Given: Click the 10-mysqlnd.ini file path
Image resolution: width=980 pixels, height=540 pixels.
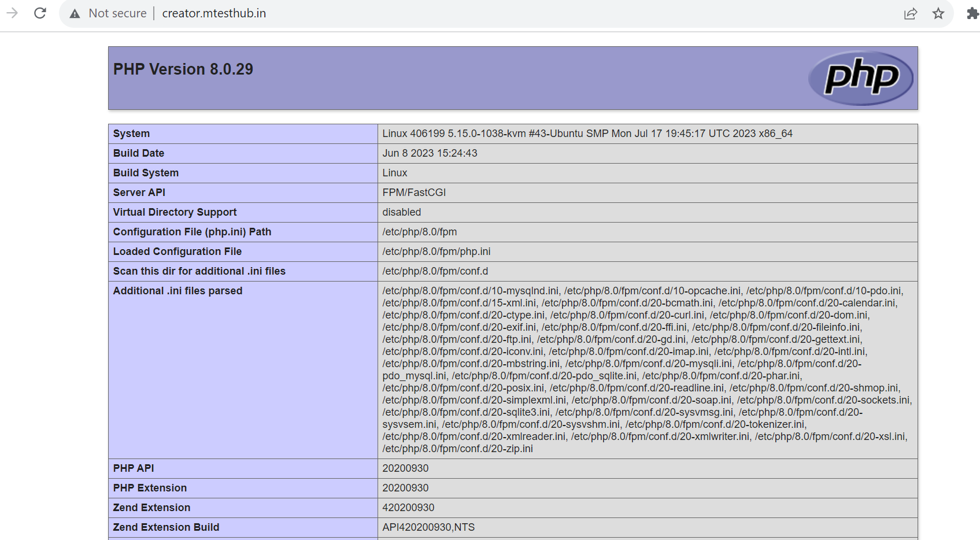Looking at the screenshot, I should click(x=471, y=291).
